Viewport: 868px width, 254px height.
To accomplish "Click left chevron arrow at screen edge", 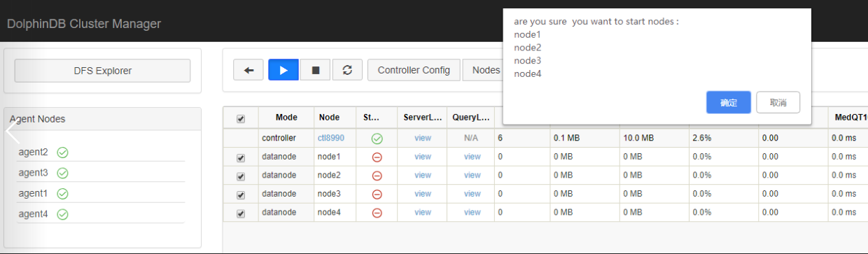I will pos(10,132).
